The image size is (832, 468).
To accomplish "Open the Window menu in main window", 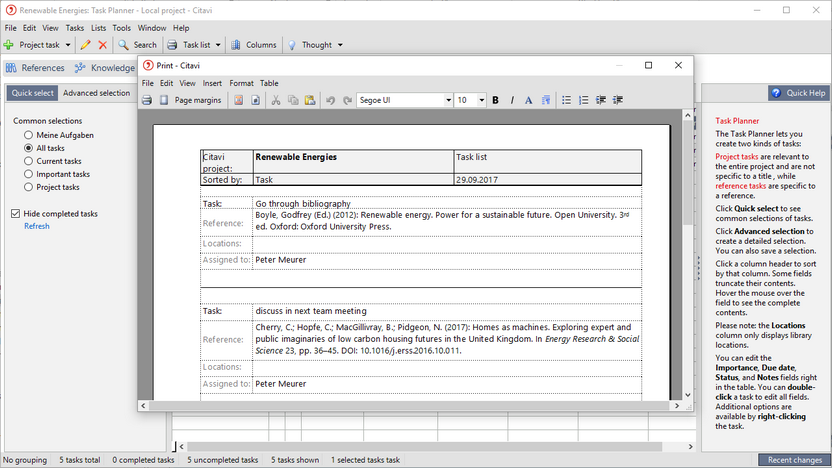I will click(x=152, y=28).
